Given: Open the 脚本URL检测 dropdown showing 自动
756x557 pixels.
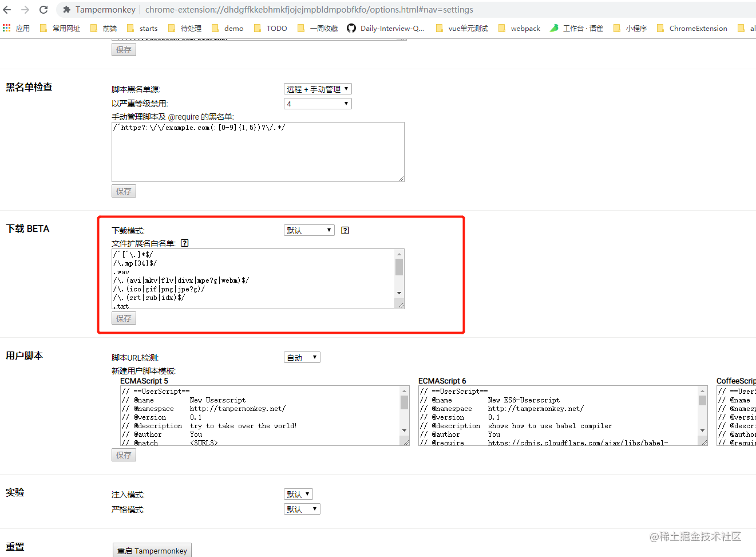Looking at the screenshot, I should click(302, 357).
